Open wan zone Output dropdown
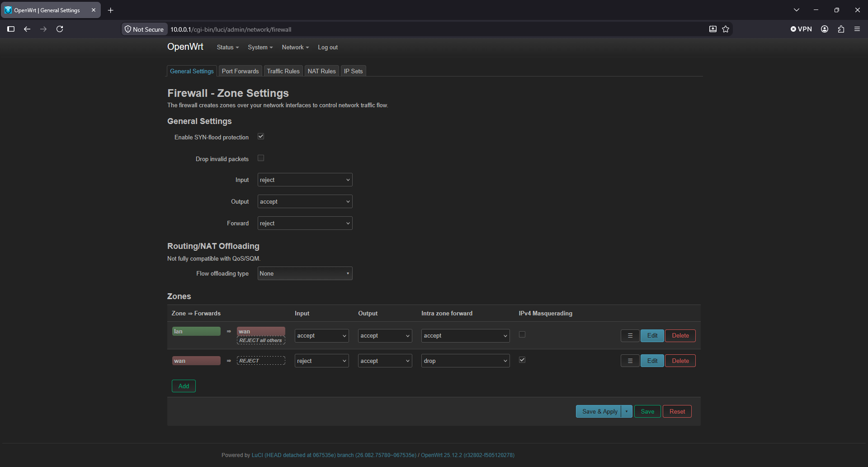Screen dimensions: 868x467 click(x=385, y=361)
